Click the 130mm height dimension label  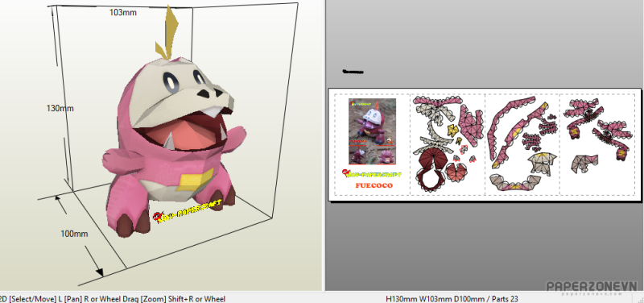(x=60, y=109)
